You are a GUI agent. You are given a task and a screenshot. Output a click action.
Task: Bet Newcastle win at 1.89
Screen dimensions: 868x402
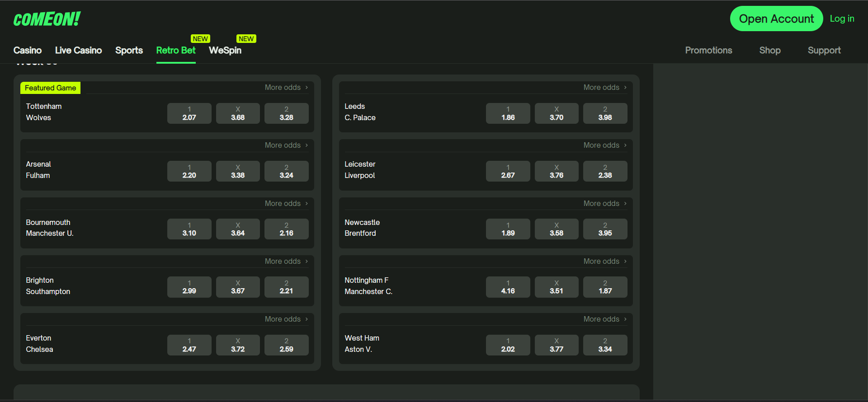[x=508, y=229]
